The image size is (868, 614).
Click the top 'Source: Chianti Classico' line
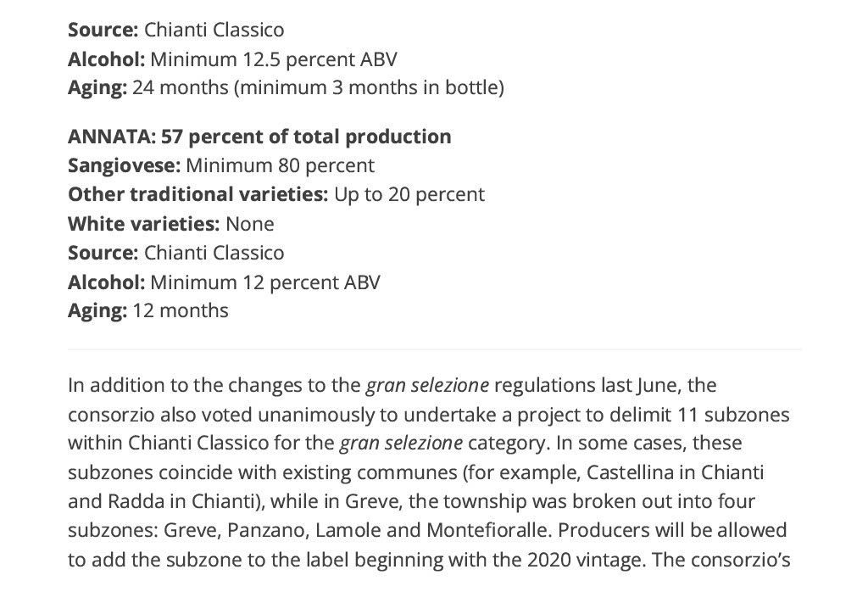coord(176,30)
